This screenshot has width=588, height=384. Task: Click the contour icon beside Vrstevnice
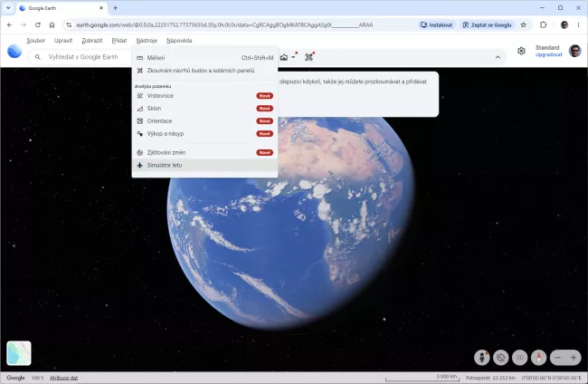[140, 96]
